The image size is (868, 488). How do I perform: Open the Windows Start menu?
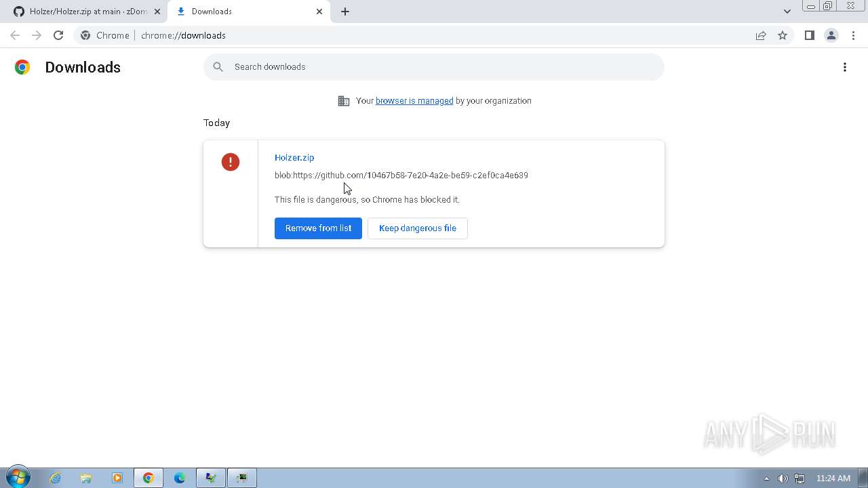18,478
